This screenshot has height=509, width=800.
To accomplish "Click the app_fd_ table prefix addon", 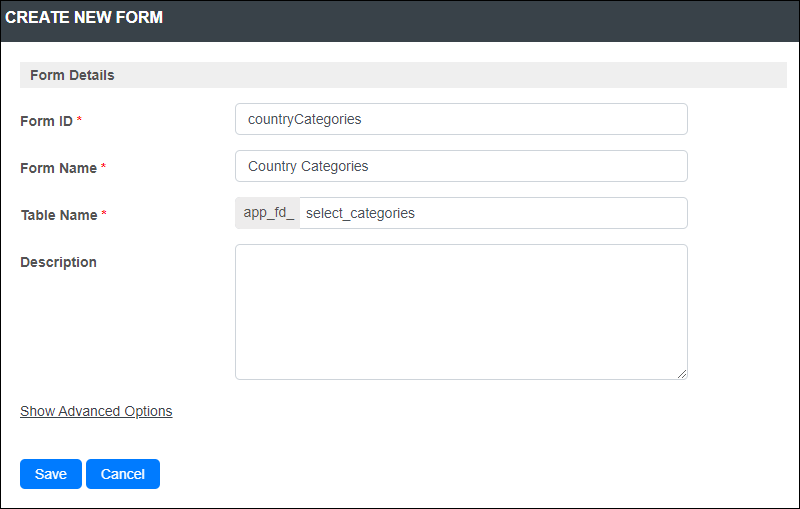I will pyautogui.click(x=268, y=213).
